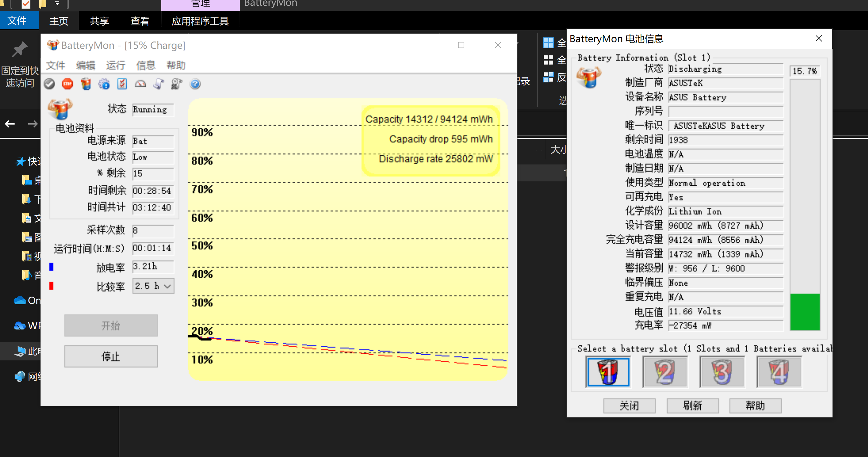868x457 pixels.
Task: Open system info gear toolbar icon
Action: [x=104, y=84]
